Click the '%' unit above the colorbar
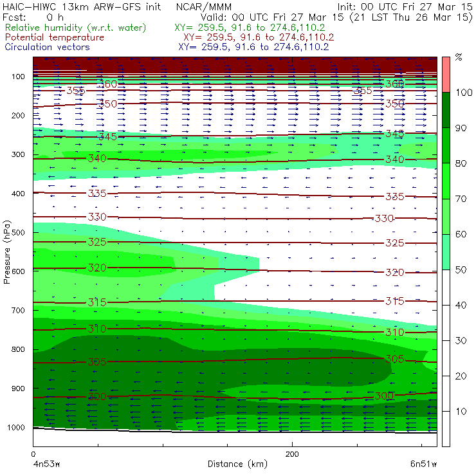 (x=459, y=57)
